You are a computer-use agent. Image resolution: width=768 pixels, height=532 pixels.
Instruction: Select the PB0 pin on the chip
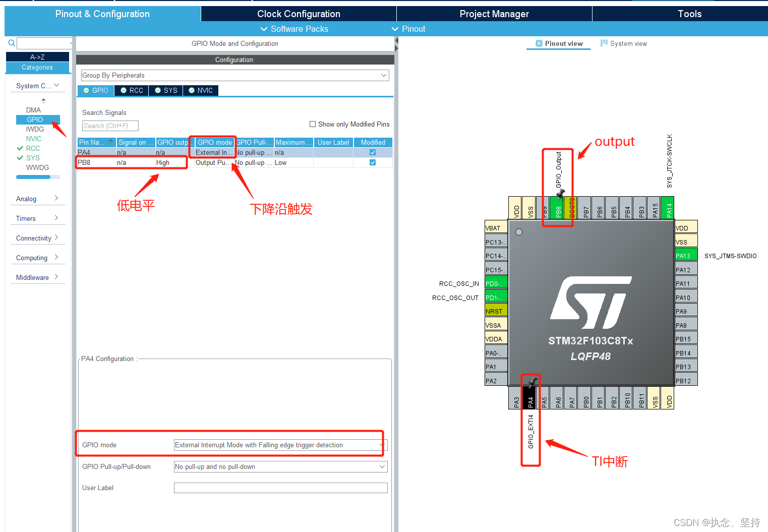point(585,398)
